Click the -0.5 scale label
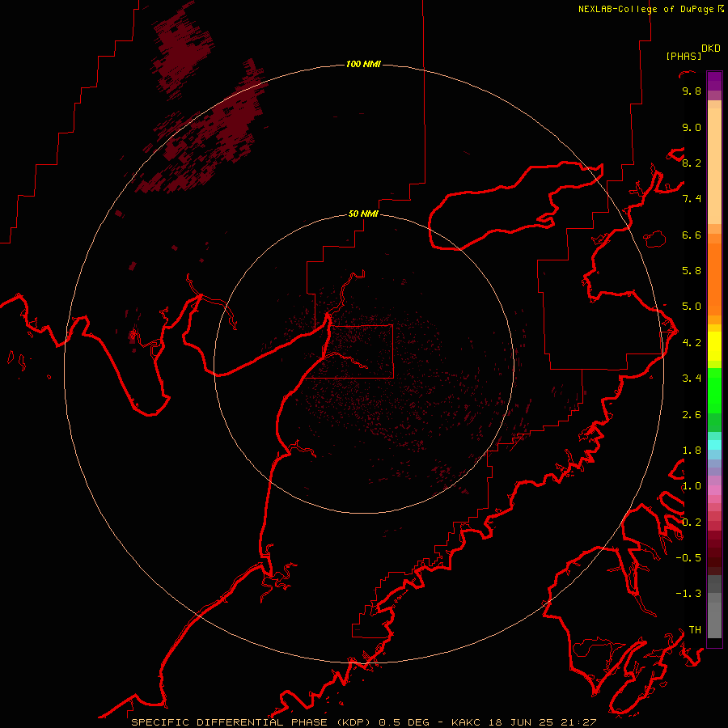The height and width of the screenshot is (728, 728). pos(688,557)
